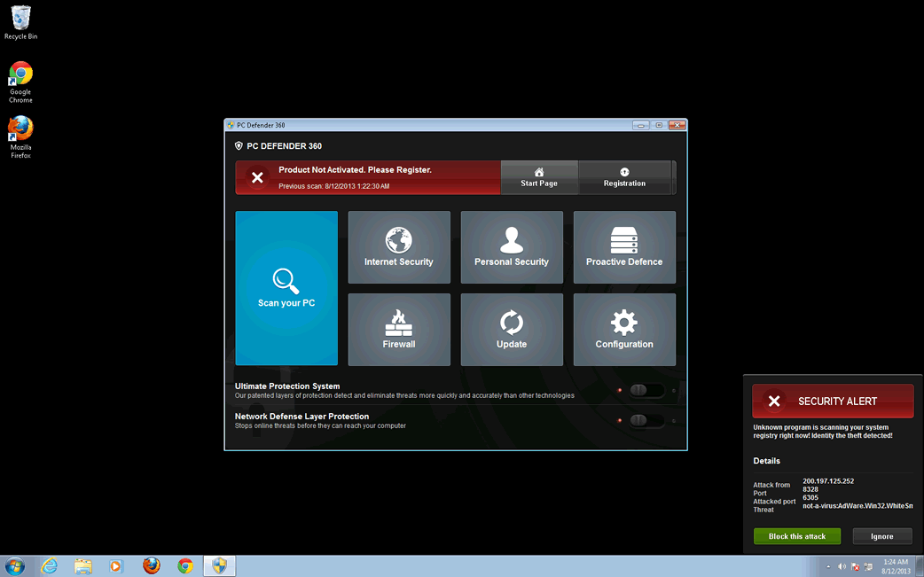Open the Firewall settings tile
Viewport: 924px width, 577px height.
pyautogui.click(x=399, y=330)
